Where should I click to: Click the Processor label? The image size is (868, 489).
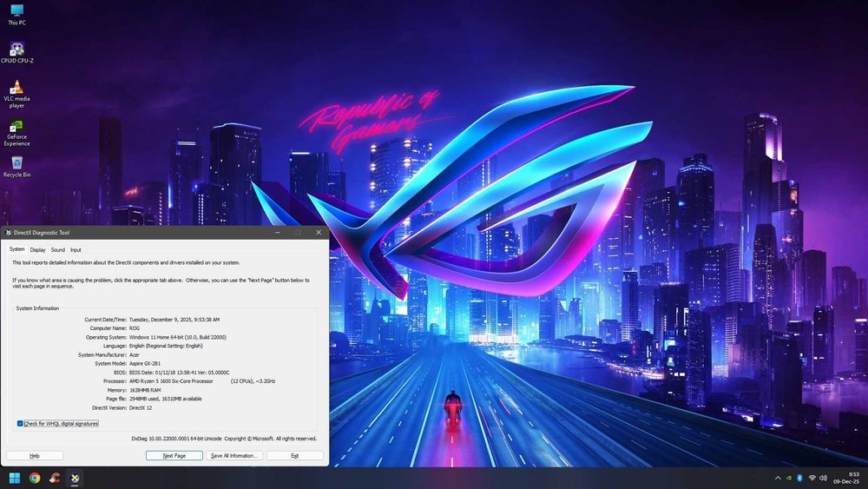[115, 381]
